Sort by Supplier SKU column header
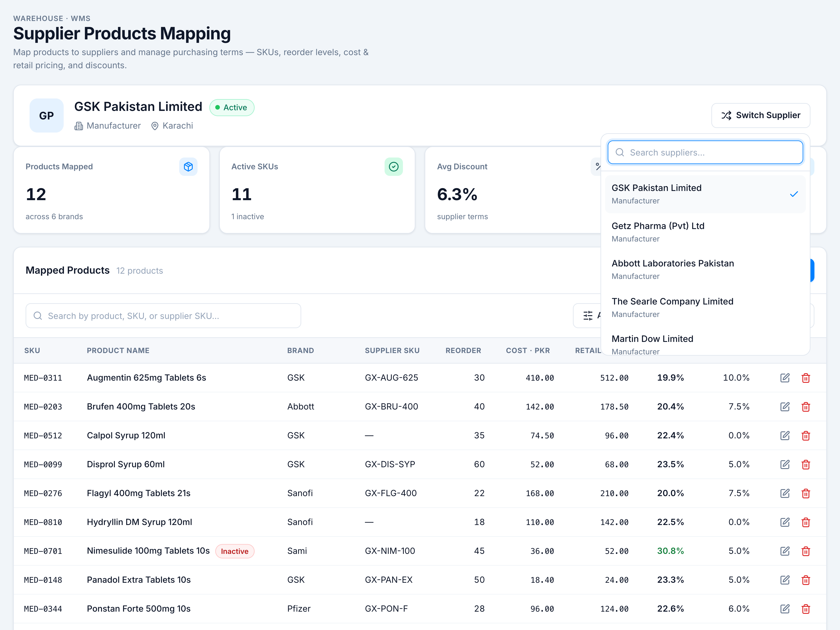This screenshot has width=840, height=630. 392,350
